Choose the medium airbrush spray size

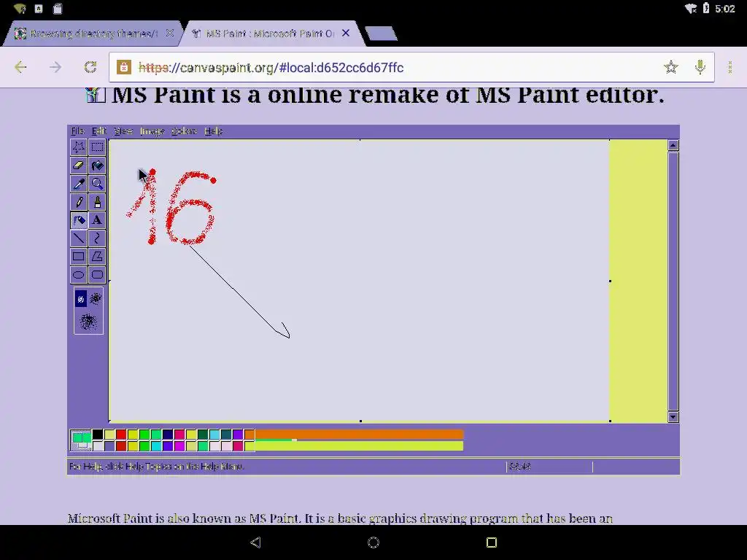pos(96,298)
